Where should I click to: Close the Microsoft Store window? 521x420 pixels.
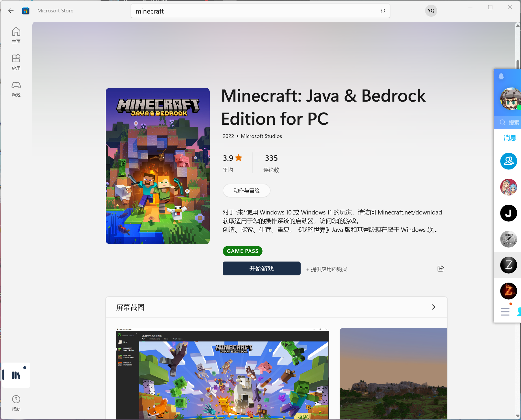pos(510,7)
